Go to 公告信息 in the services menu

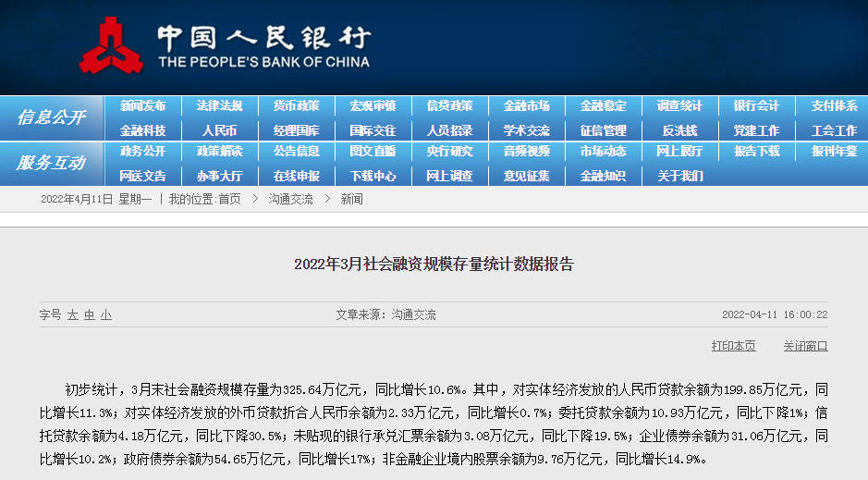(x=296, y=152)
